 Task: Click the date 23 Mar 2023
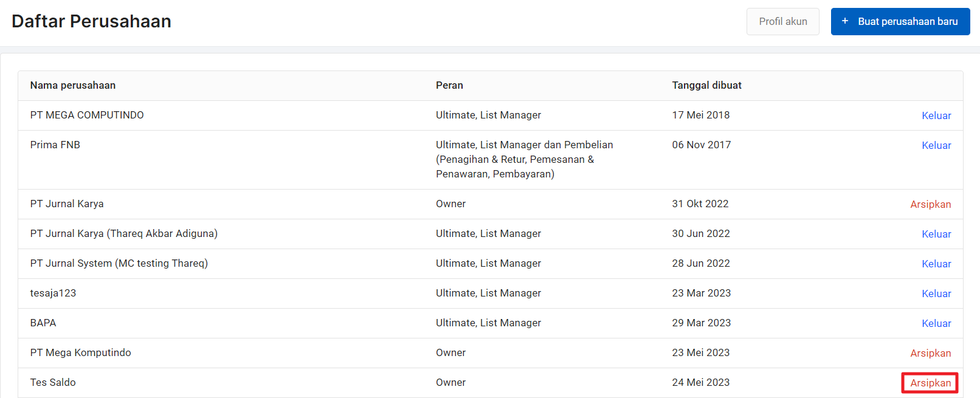pyautogui.click(x=702, y=293)
